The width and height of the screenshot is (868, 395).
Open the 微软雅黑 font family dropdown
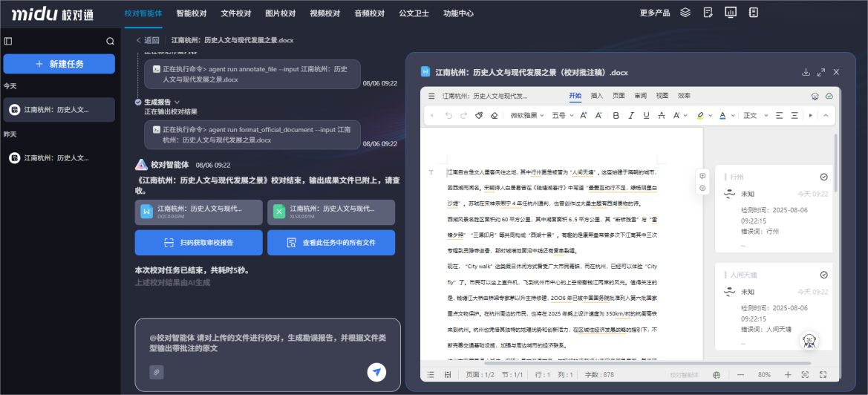click(526, 116)
